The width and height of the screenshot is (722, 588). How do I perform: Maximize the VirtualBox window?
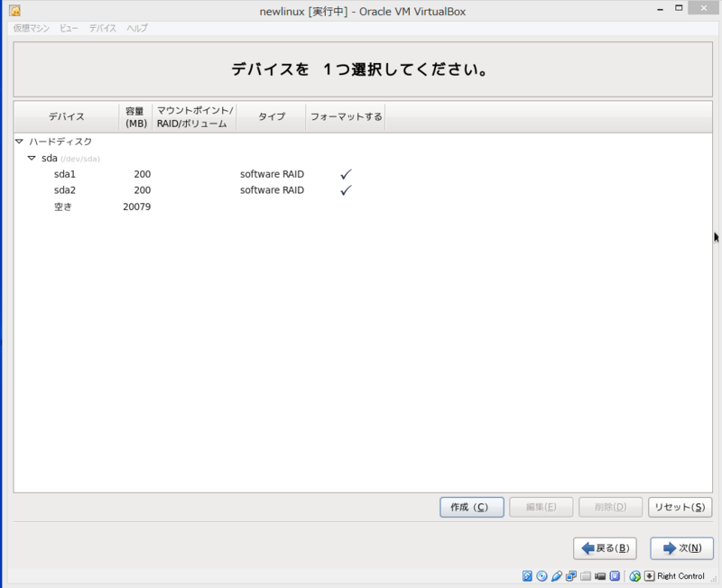(679, 8)
